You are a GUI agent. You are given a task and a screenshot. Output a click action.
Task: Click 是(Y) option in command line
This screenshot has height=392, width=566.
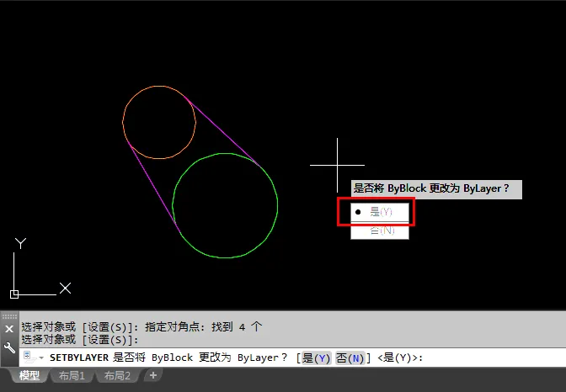point(316,358)
